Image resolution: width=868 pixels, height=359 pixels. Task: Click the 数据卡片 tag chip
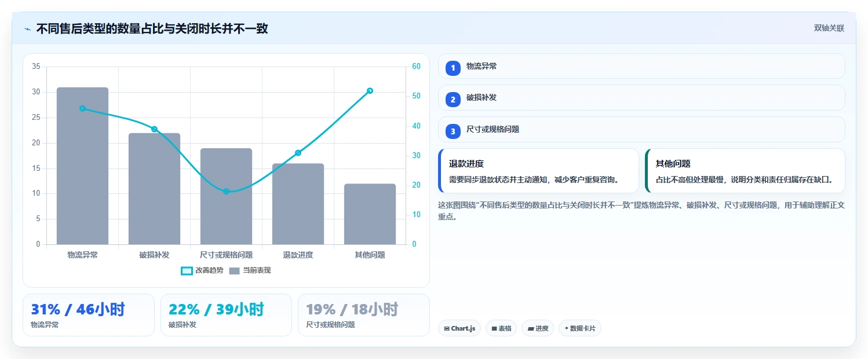580,328
